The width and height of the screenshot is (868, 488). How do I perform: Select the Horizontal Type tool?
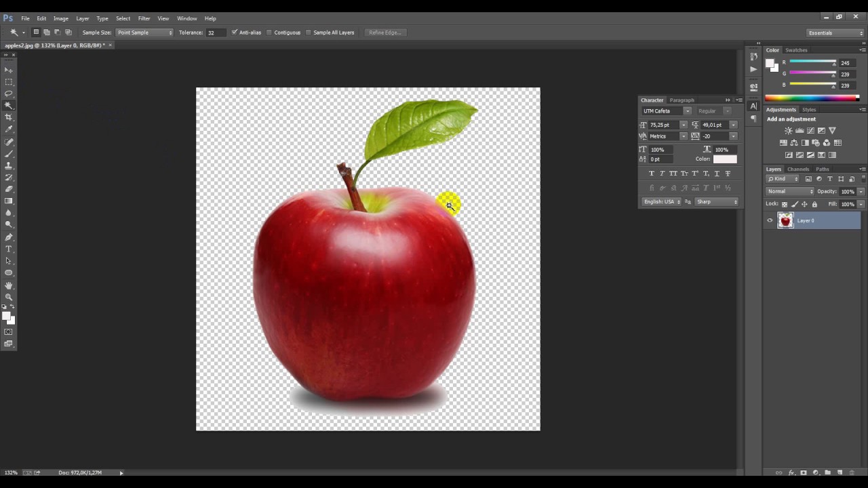[9, 249]
